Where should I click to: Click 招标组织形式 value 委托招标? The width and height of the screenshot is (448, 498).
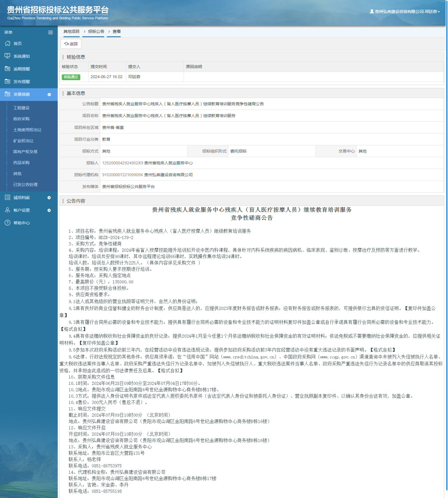238,151
